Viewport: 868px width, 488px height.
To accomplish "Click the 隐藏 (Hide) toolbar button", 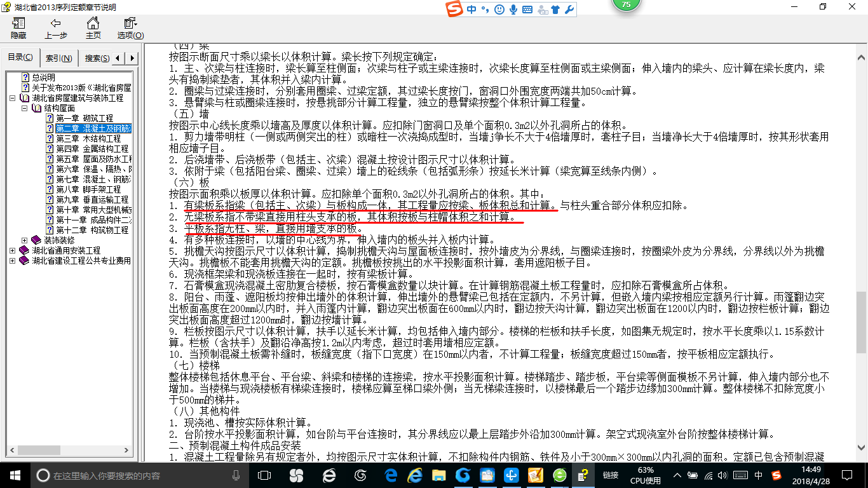I will click(x=18, y=29).
